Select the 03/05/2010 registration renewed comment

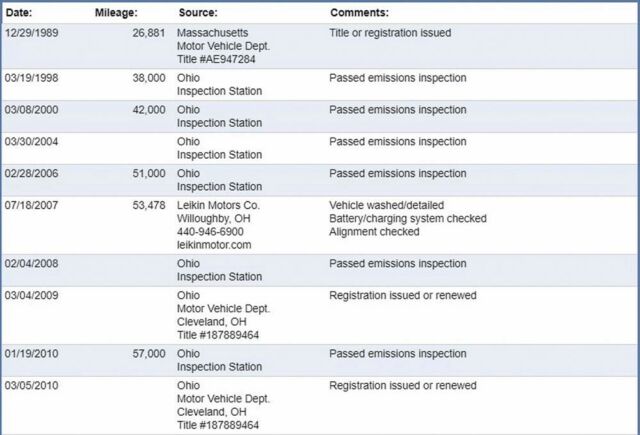coord(403,386)
